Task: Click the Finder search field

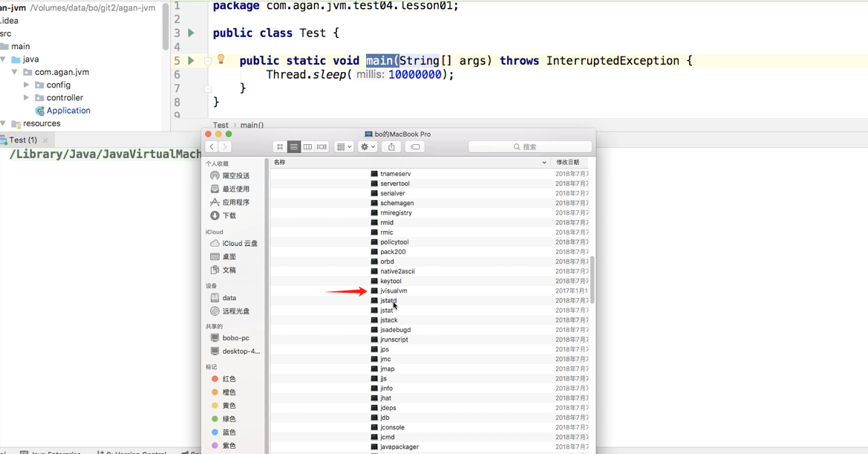Action: (x=529, y=146)
